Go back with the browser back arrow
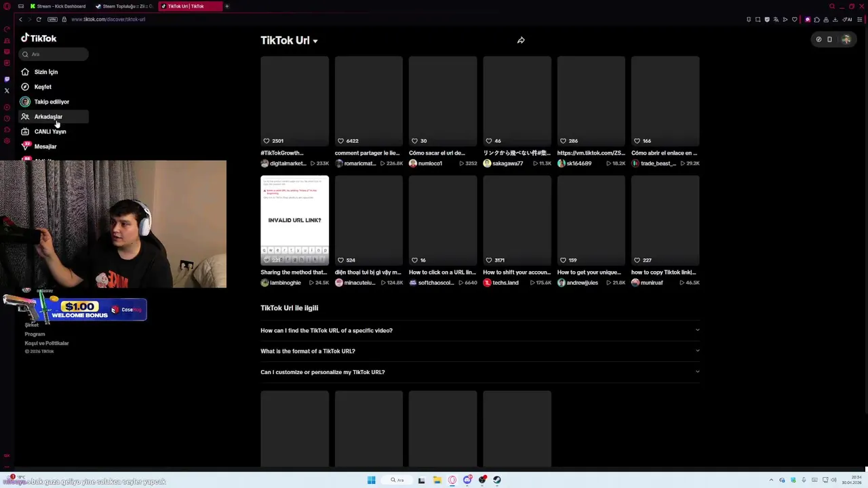The image size is (868, 488). coord(20,19)
